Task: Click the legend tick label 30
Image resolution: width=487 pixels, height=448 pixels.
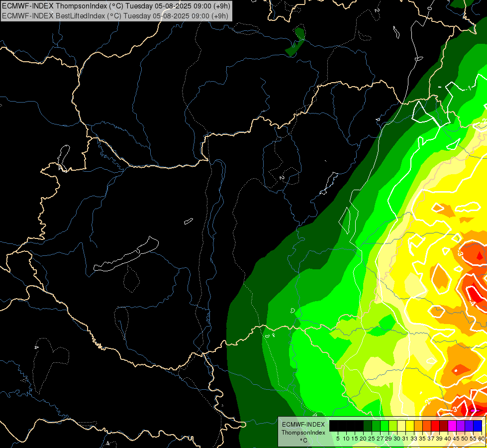Action: click(x=397, y=439)
